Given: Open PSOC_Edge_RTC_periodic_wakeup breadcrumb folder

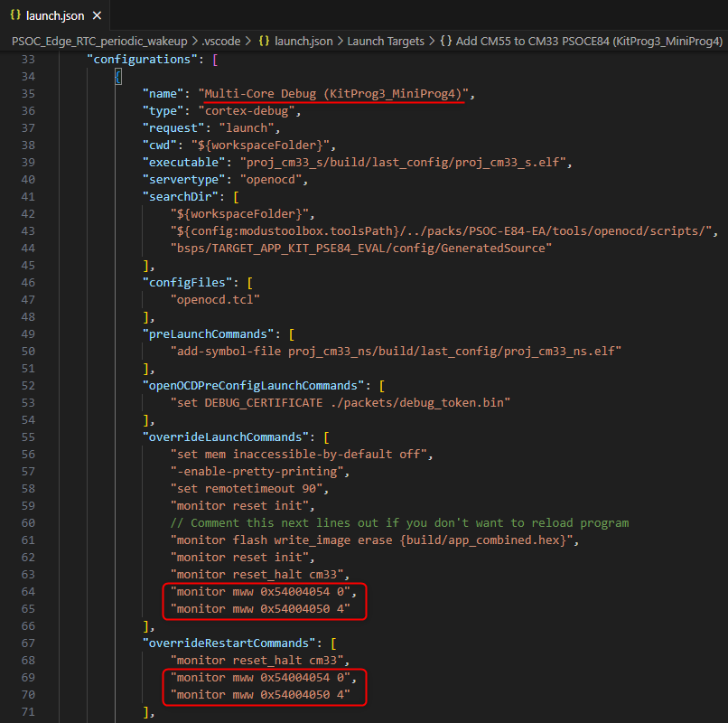Looking at the screenshot, I should tap(99, 41).
